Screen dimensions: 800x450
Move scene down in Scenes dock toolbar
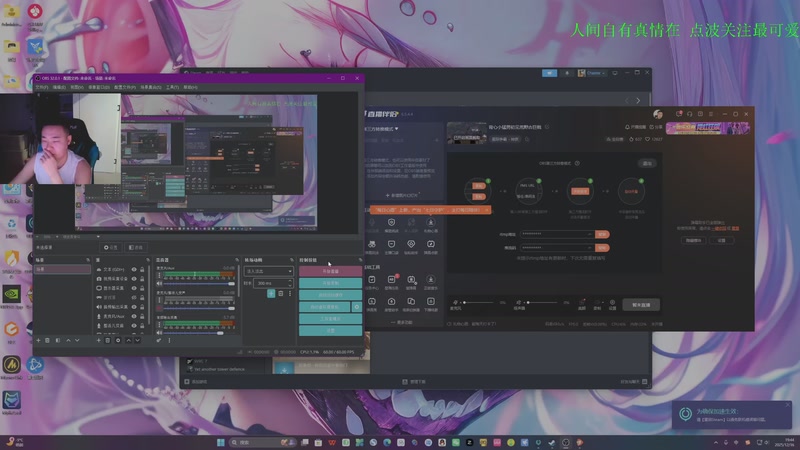(x=77, y=340)
